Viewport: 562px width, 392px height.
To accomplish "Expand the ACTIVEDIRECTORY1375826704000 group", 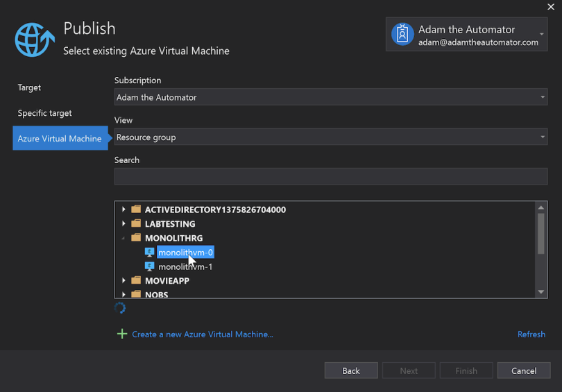I will pos(124,210).
